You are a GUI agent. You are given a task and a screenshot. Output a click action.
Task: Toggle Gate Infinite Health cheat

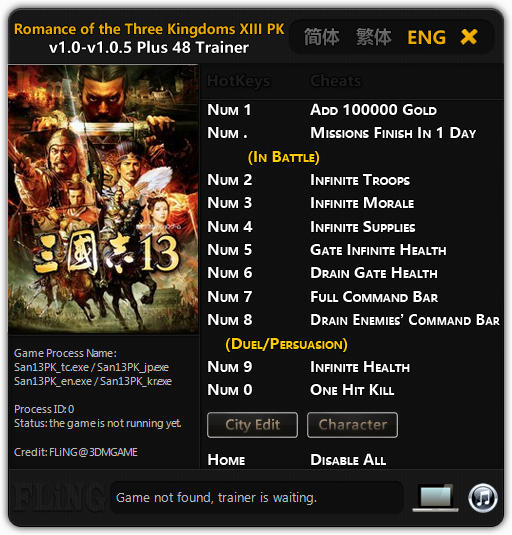[x=378, y=250]
